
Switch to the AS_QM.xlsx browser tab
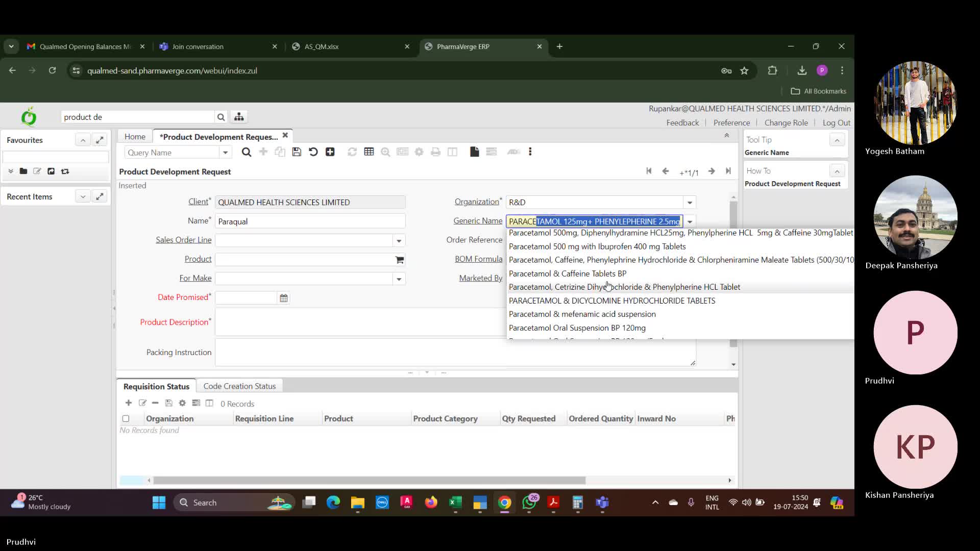pos(352,46)
